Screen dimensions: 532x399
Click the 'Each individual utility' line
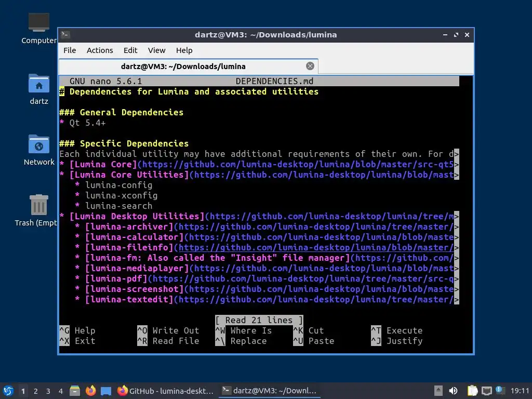pyautogui.click(x=259, y=154)
